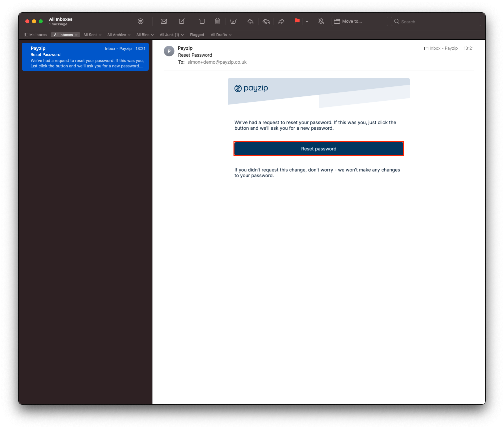This screenshot has width=504, height=429.
Task: Click the filter messages icon
Action: (x=140, y=21)
